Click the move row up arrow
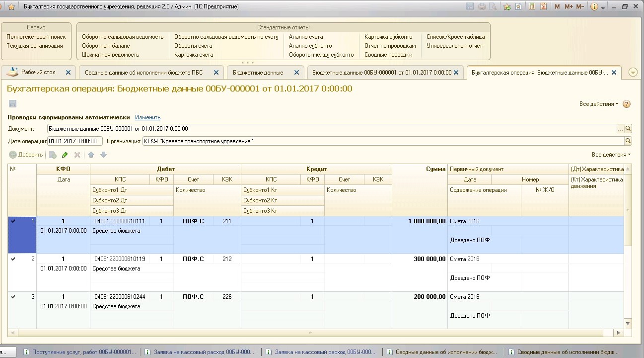 point(91,155)
